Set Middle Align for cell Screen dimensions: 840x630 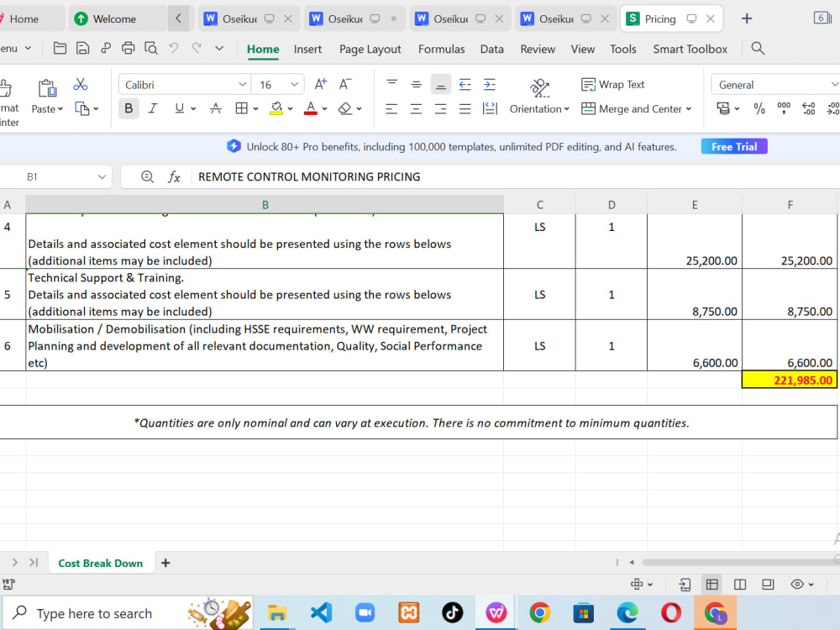click(x=417, y=84)
